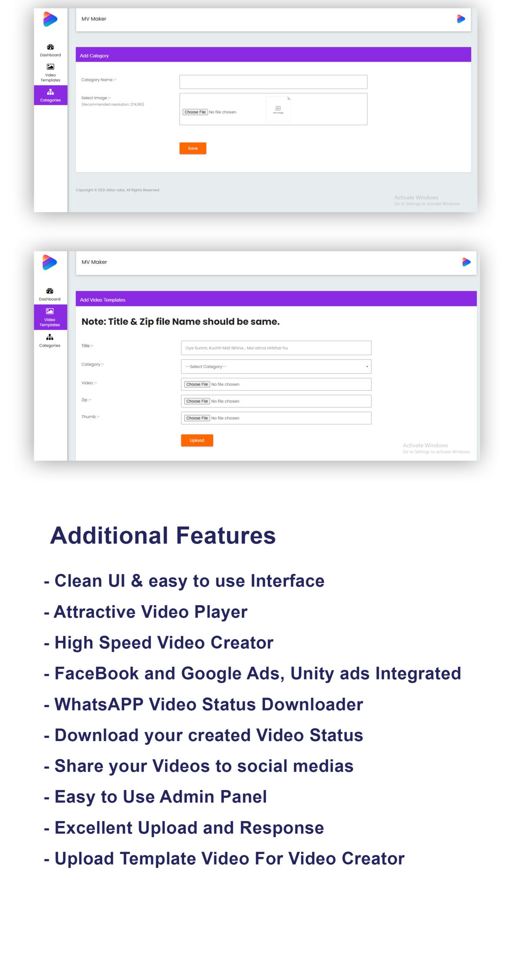Expand the Select Category dropdown
514x980 pixels.
click(276, 366)
